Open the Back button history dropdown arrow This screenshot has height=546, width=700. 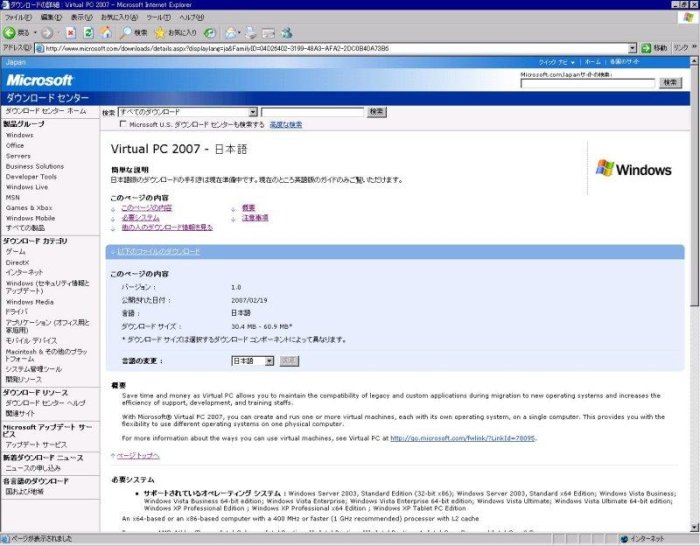click(35, 33)
